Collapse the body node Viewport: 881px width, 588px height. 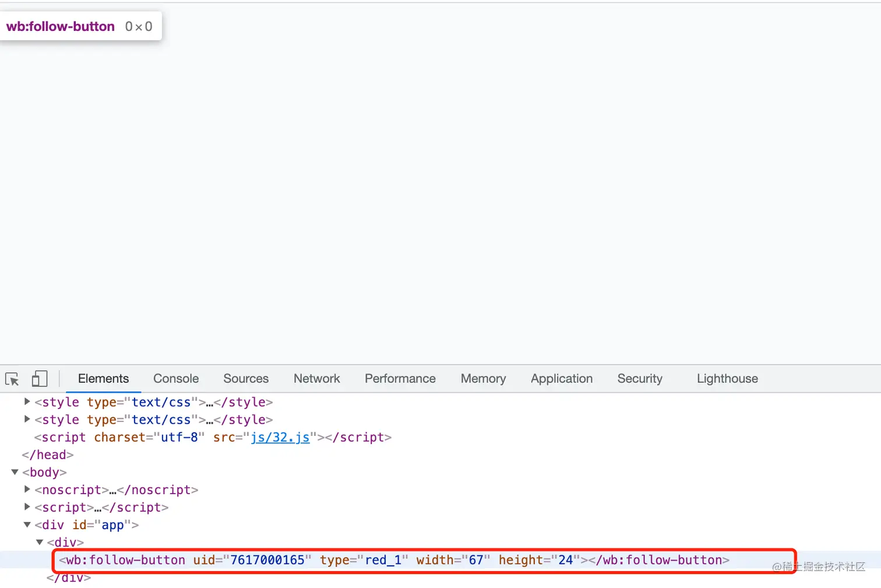(15, 472)
